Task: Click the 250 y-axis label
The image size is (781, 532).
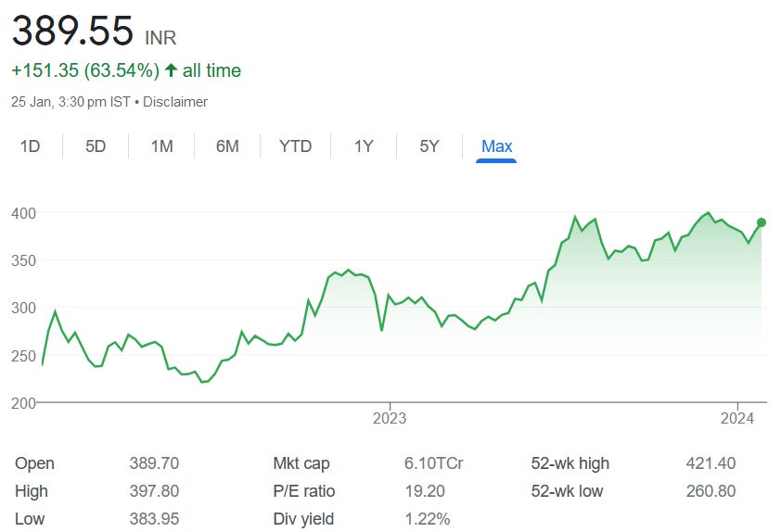Action: [24, 356]
